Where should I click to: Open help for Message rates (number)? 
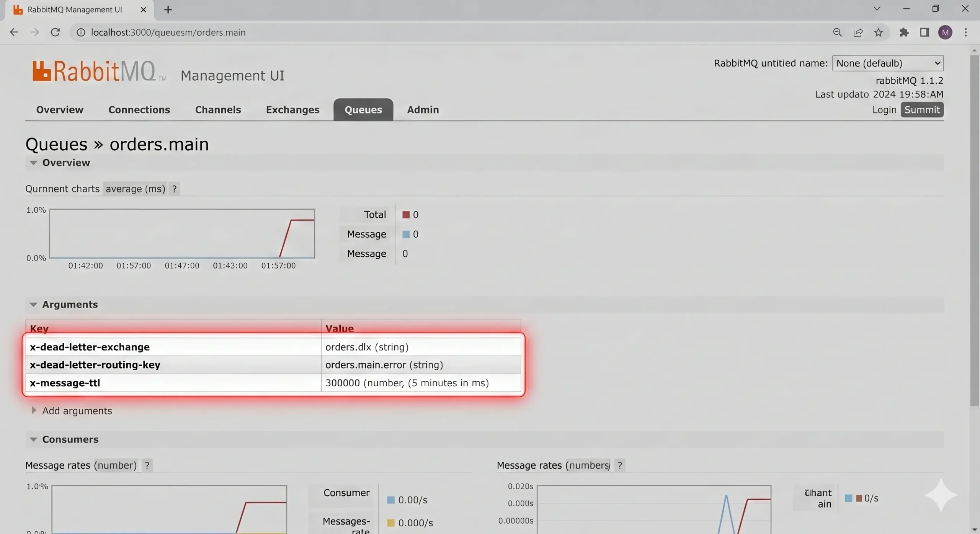pos(147,465)
